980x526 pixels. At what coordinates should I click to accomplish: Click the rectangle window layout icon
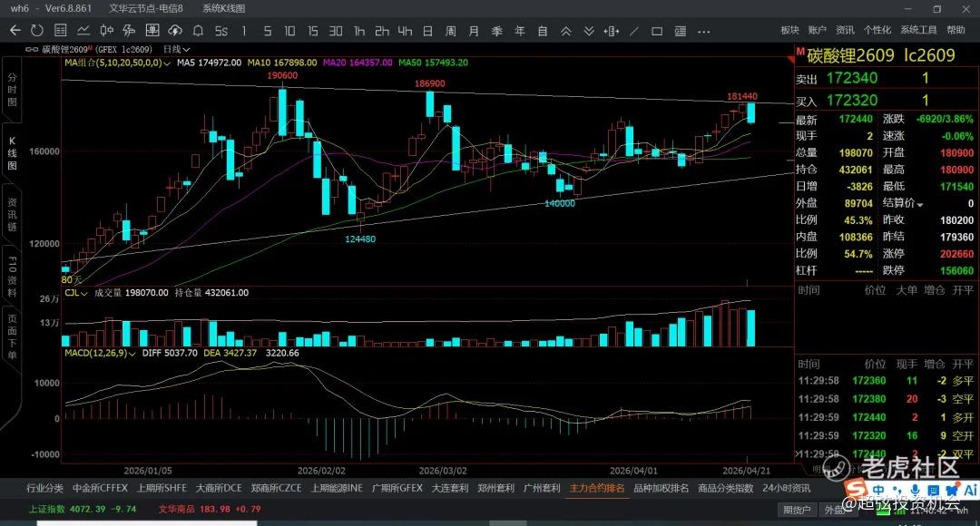point(657,31)
